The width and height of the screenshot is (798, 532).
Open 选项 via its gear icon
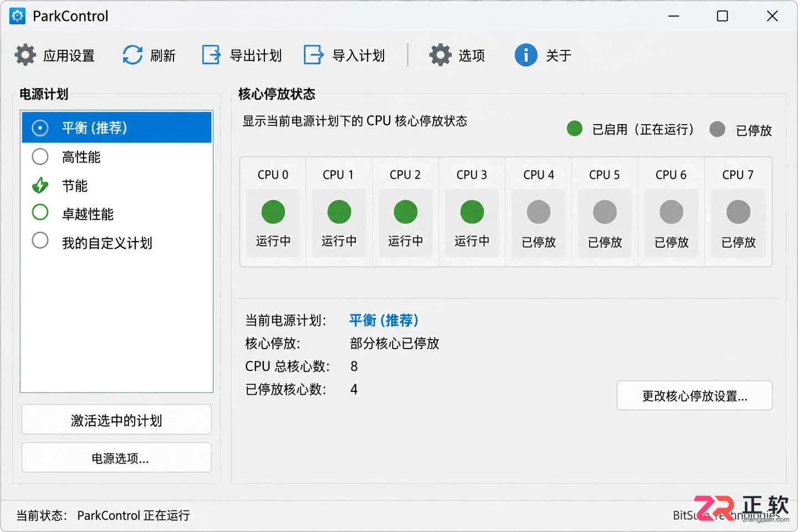click(x=441, y=55)
